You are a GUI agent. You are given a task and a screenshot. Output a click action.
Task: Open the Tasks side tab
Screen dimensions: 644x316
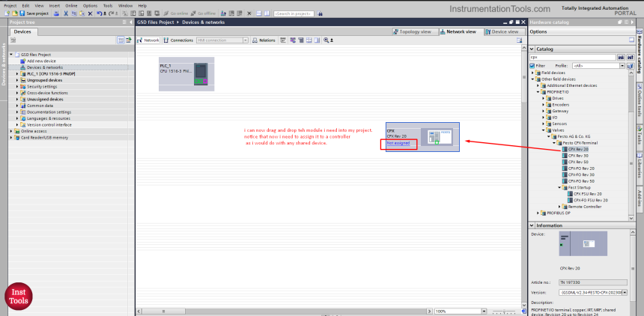[640, 137]
